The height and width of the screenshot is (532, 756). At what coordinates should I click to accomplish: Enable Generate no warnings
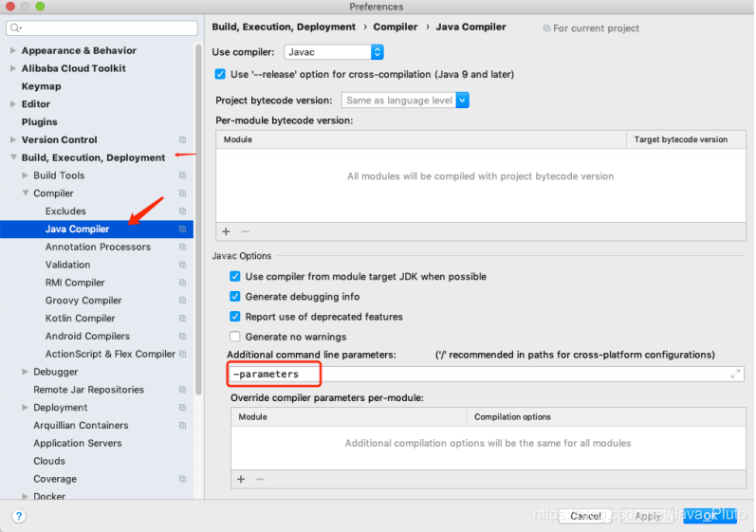coord(235,337)
